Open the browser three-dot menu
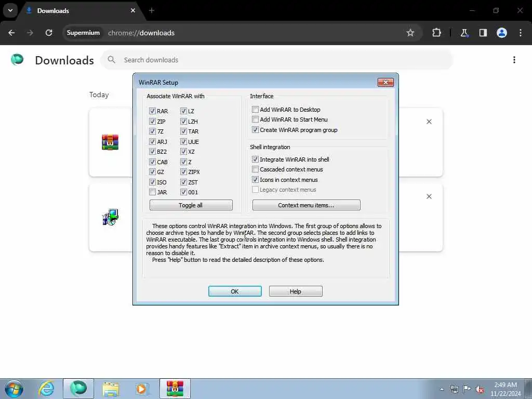 tap(521, 33)
